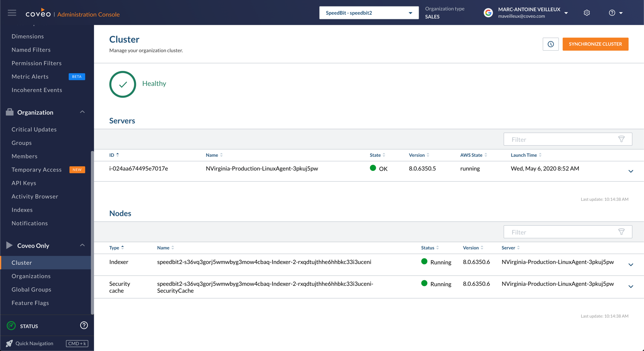Image resolution: width=644 pixels, height=351 pixels.
Task: Sort servers by ID column
Action: tap(114, 155)
